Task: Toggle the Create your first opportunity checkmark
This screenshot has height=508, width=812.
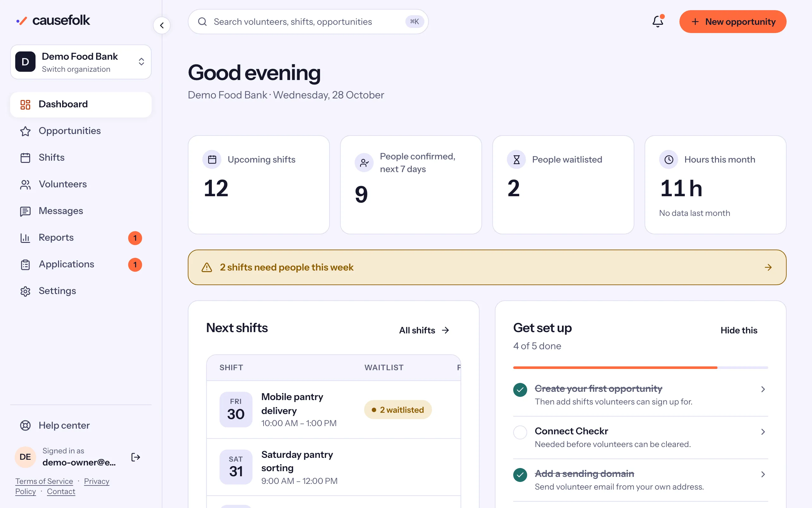Action: [520, 390]
